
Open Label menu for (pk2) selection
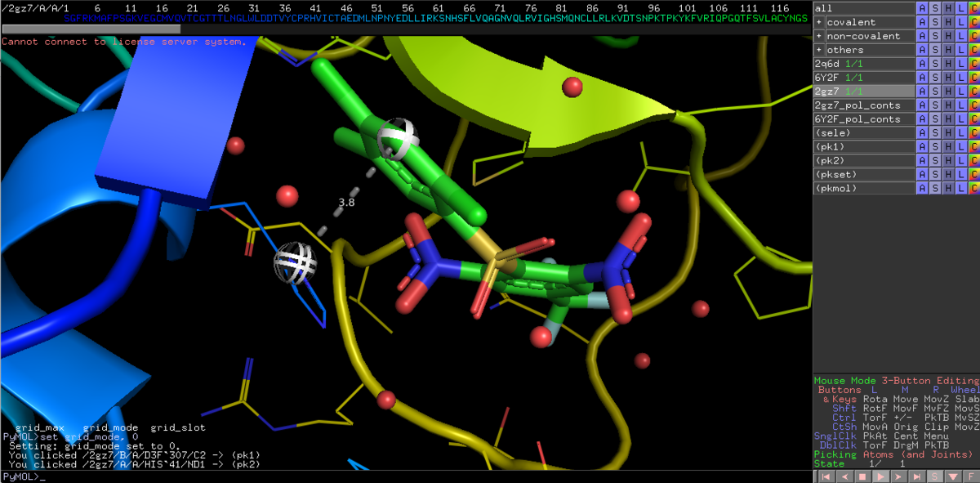961,161
